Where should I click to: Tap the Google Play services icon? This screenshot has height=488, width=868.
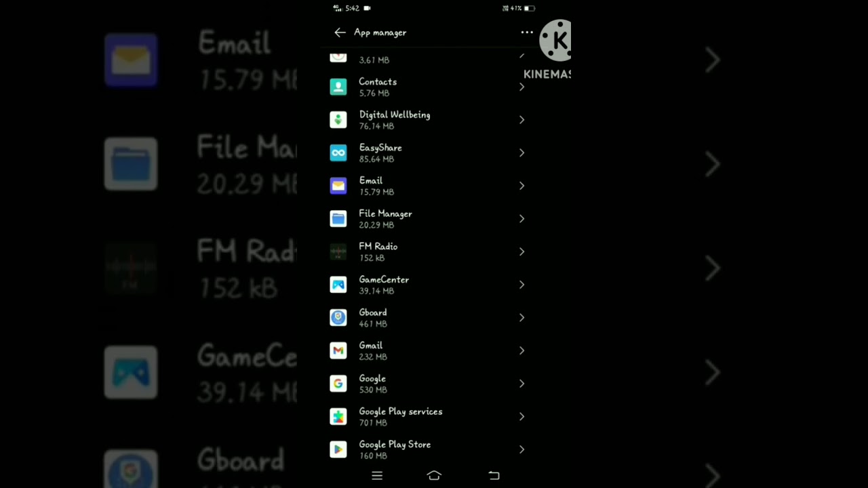pyautogui.click(x=338, y=417)
